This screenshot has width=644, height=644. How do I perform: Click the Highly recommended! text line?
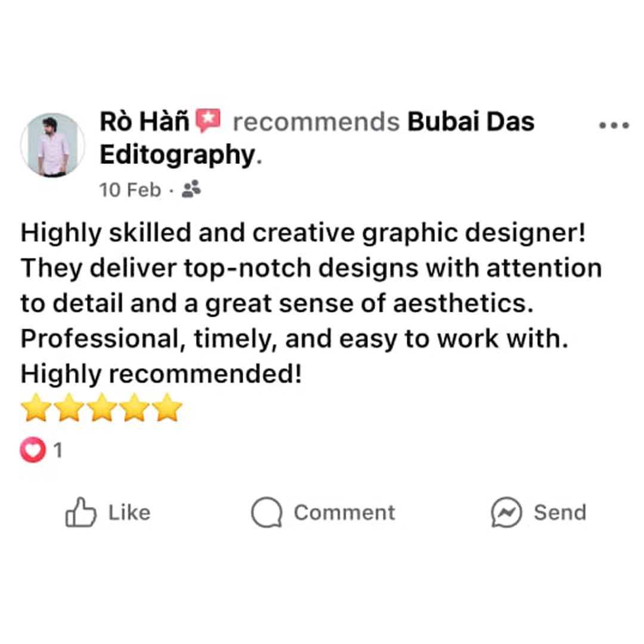[x=162, y=374]
